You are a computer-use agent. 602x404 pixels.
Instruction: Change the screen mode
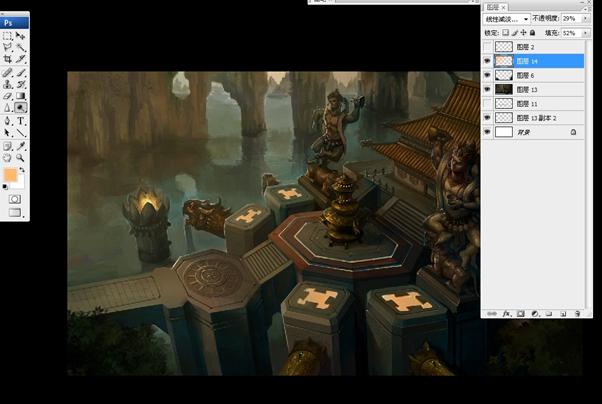(x=15, y=212)
